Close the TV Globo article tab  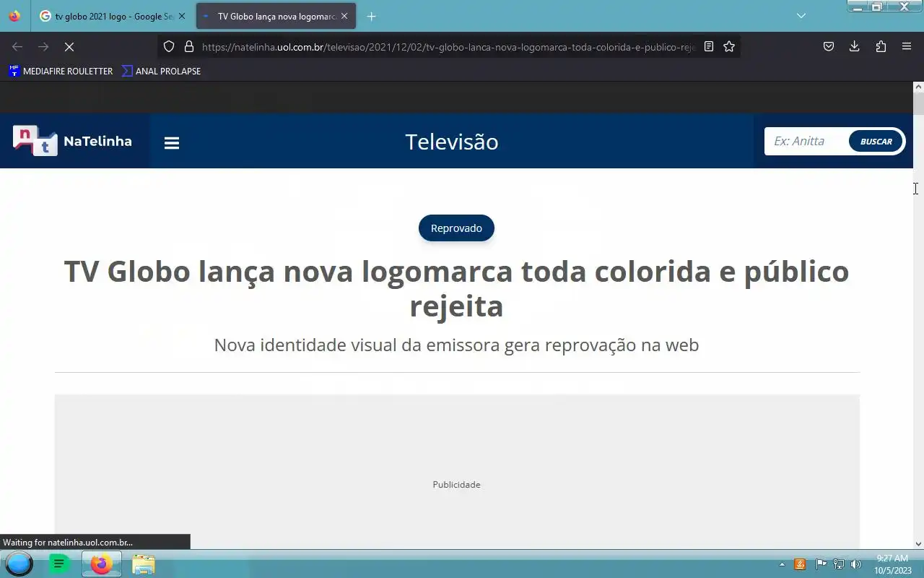click(x=344, y=16)
